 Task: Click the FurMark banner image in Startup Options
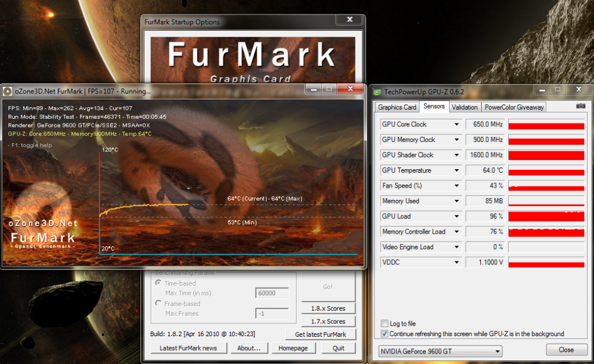tap(253, 60)
